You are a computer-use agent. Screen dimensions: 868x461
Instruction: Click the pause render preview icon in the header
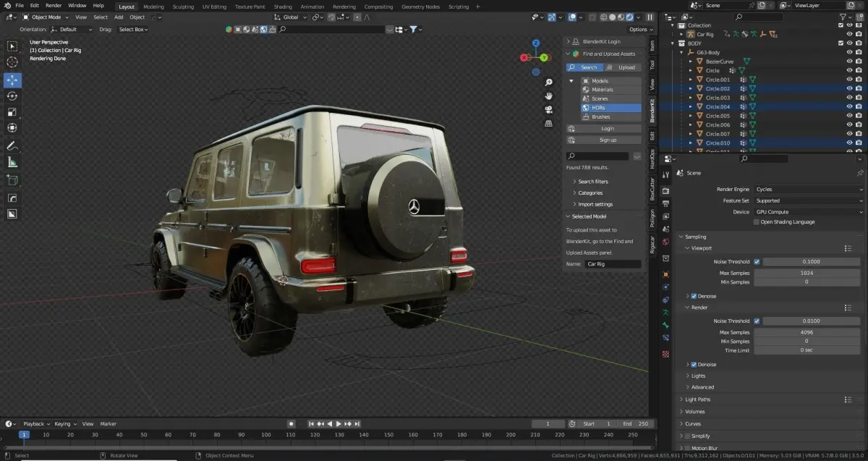point(650,17)
